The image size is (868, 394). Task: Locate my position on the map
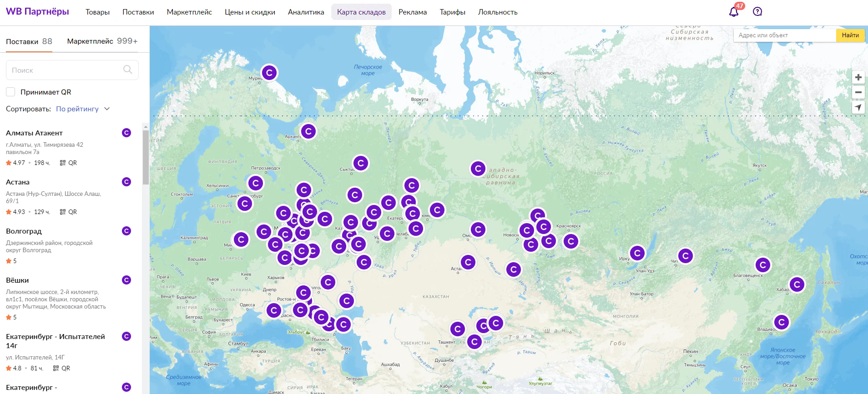[858, 108]
